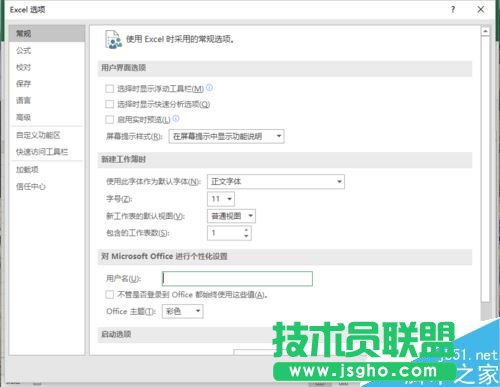Open the 普通视图 default view dropdown
This screenshot has height=387, width=500.
pyautogui.click(x=231, y=216)
